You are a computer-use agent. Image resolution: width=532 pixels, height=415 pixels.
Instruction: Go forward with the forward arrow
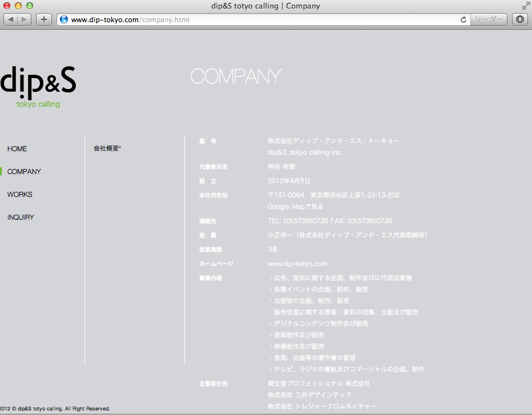pos(24,19)
